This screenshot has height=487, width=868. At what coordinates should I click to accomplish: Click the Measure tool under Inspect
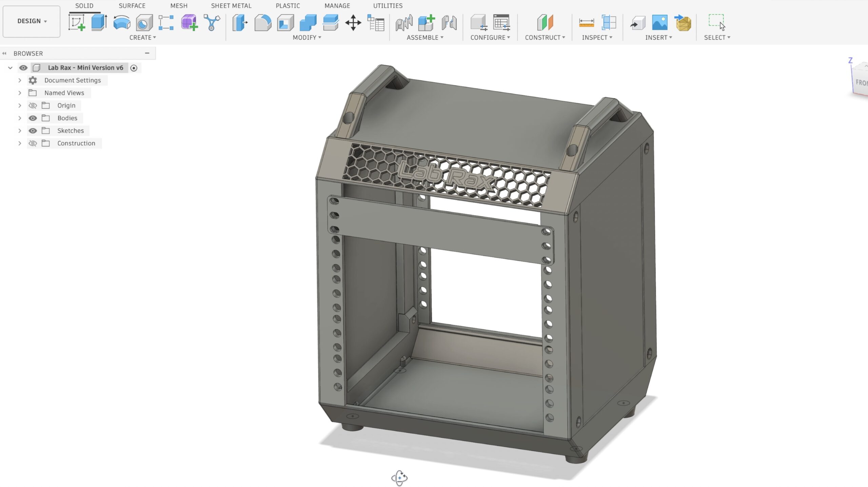586,23
